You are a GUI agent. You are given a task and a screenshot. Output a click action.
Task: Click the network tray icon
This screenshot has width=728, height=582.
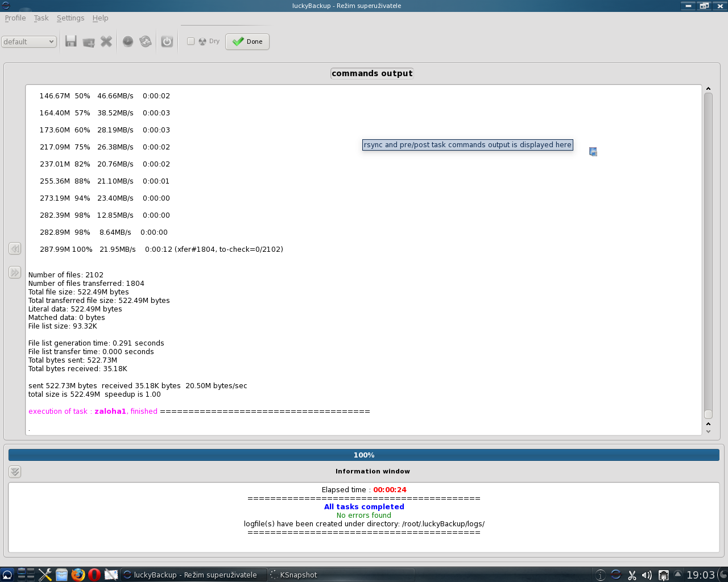pos(663,575)
